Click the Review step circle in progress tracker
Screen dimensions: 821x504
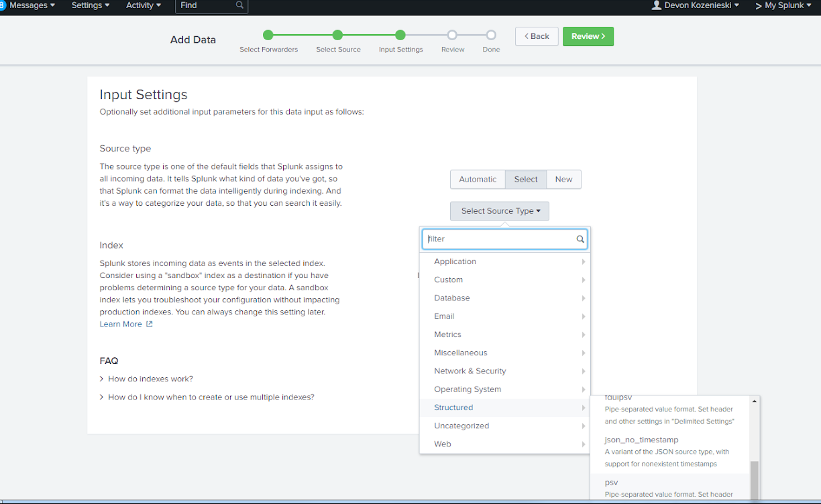452,35
